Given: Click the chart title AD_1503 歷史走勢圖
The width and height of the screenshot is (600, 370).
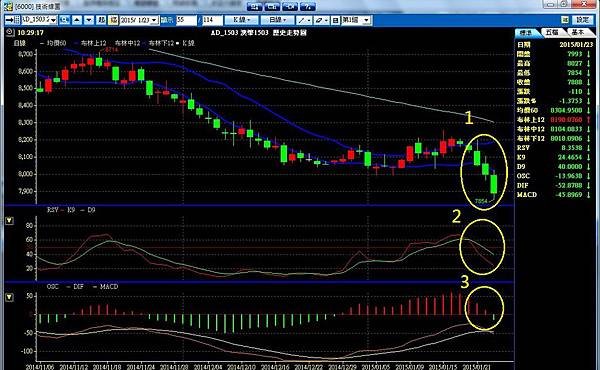Looking at the screenshot, I should (259, 33).
